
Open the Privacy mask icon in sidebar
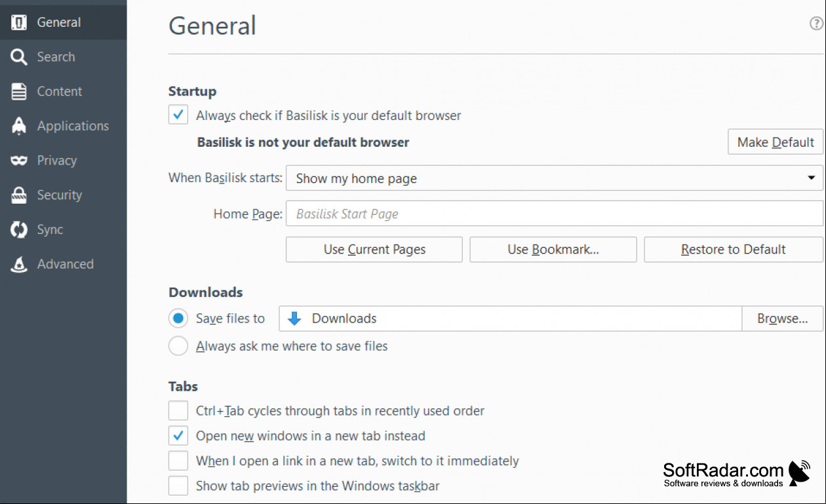click(x=19, y=161)
